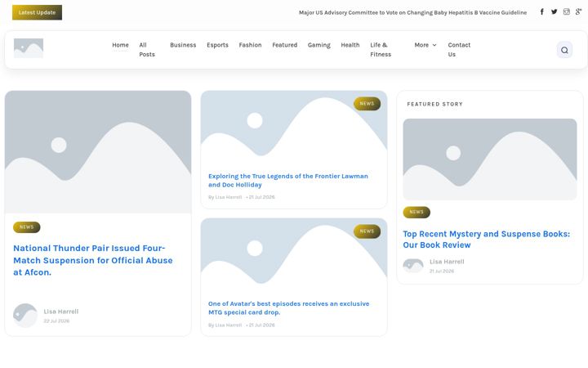Click author Lisa Harrell in Featured Story
The width and height of the screenshot is (588, 368).
coord(447,262)
